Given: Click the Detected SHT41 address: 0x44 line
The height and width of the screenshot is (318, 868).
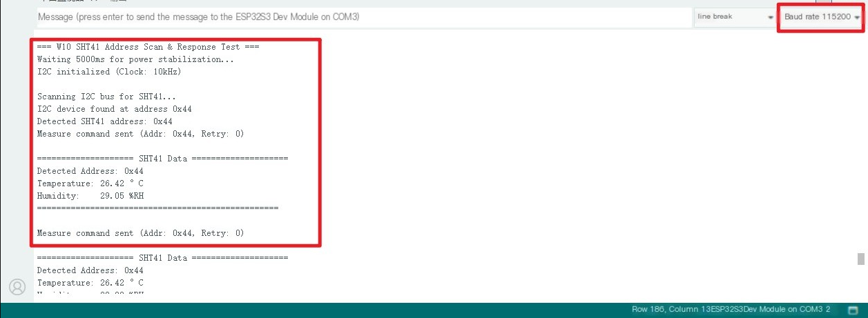Looking at the screenshot, I should click(104, 121).
